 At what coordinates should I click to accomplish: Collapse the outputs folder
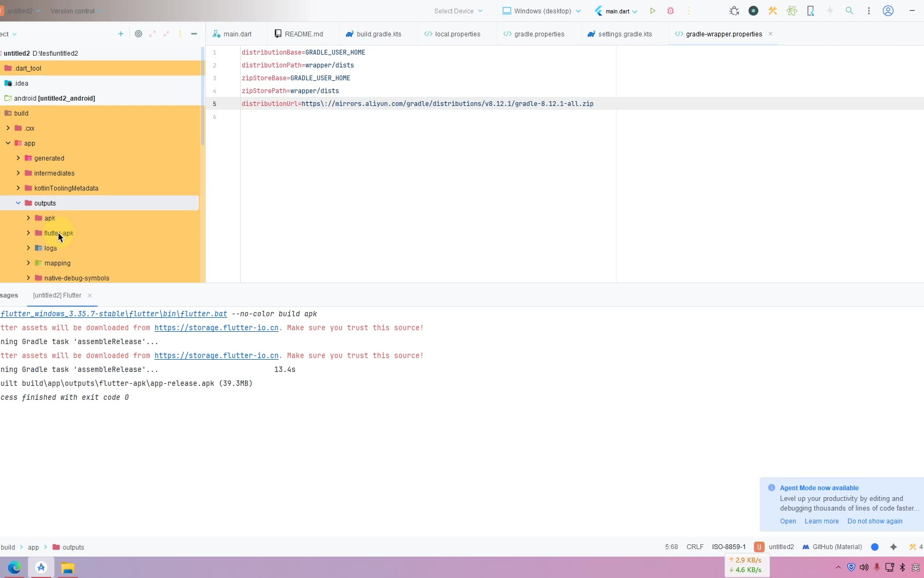click(x=18, y=203)
